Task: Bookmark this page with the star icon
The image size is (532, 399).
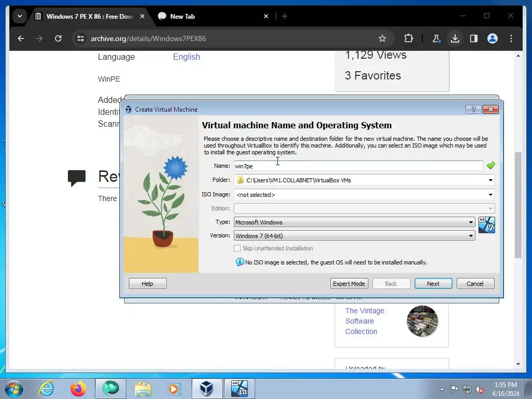Action: click(x=382, y=38)
